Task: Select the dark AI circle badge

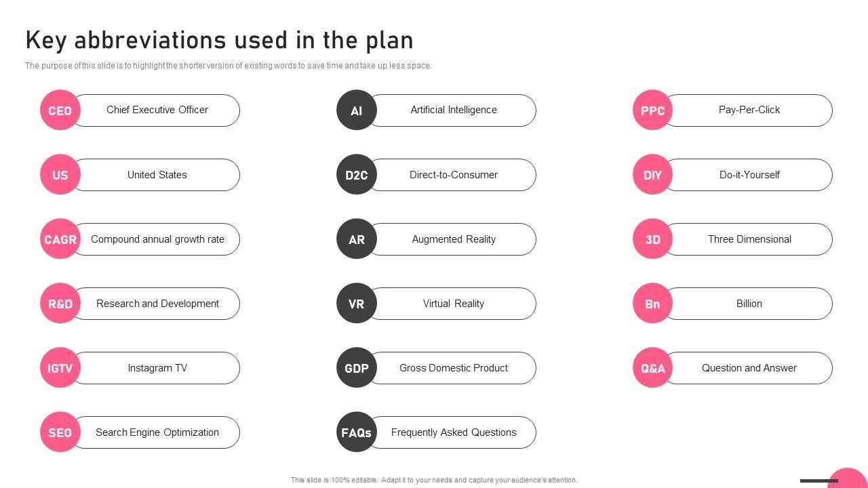Action: click(357, 110)
